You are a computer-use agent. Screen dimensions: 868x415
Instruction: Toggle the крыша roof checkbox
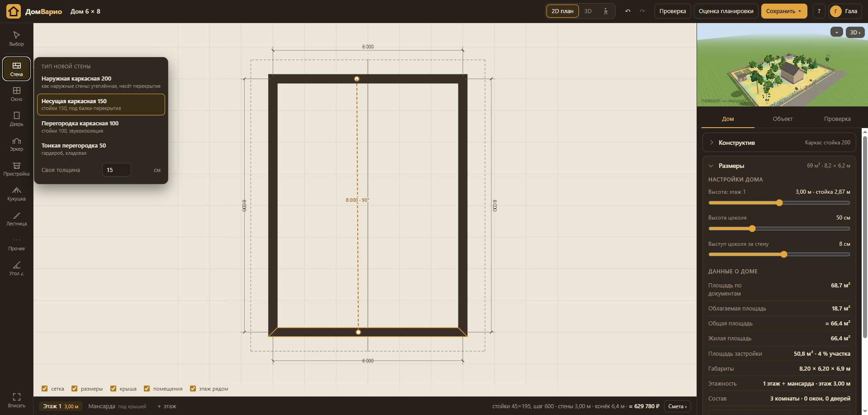tap(113, 388)
